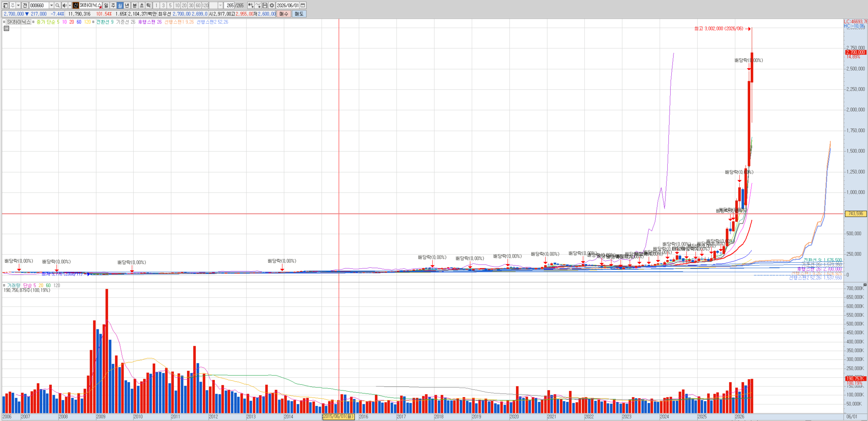Screen dimensions: 868x421
Task: Click the SK하이닉스 stock name box in the toolbar
Action: (90, 5)
